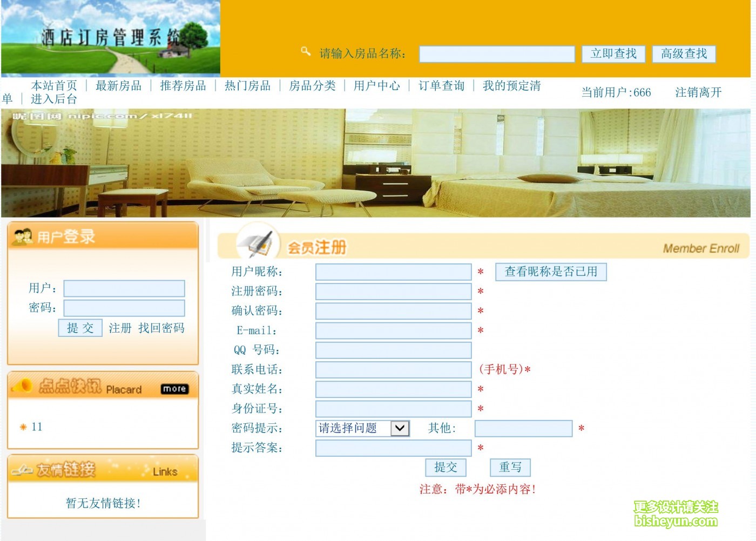
Task: Click the 用户昵称 nickname input field
Action: click(393, 272)
